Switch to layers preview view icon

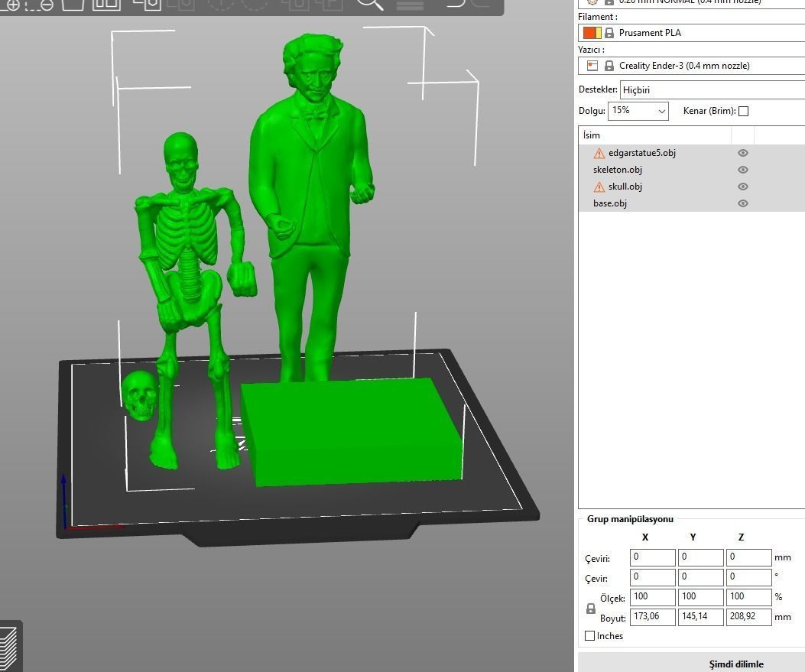pyautogui.click(x=8, y=648)
